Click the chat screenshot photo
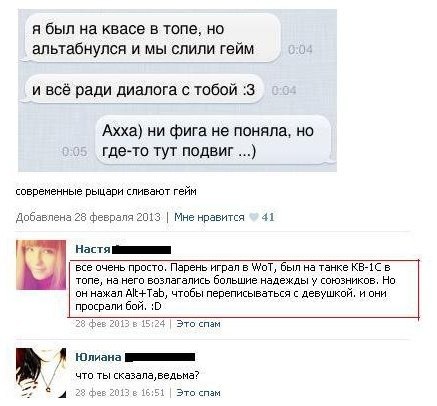This screenshot has height=406, width=437. 177,90
